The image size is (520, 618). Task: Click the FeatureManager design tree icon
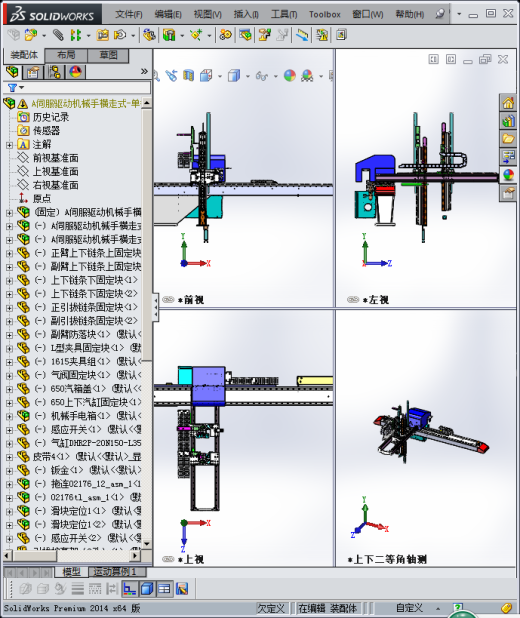coord(12,72)
